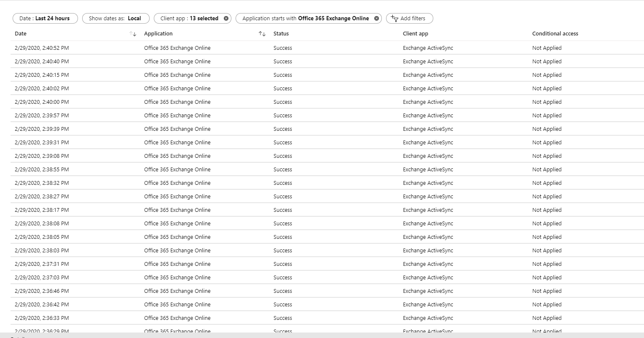Viewport: 644px width, 338px height.
Task: Remove the Application starts with filter
Action: (376, 19)
